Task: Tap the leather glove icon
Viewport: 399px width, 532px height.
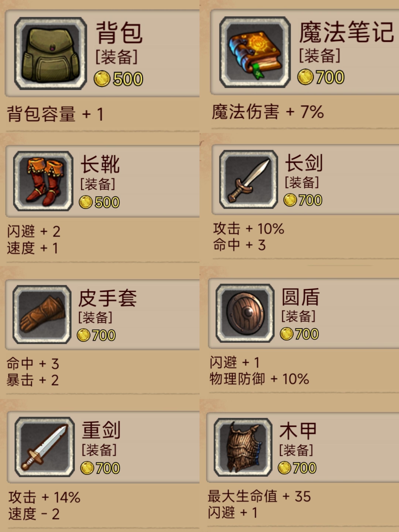Action: [x=42, y=314]
